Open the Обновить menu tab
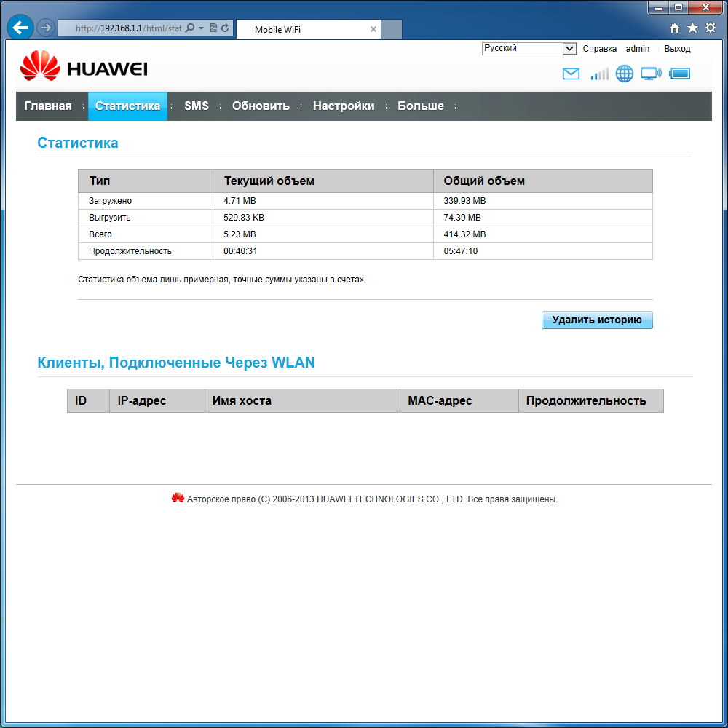 [x=261, y=106]
